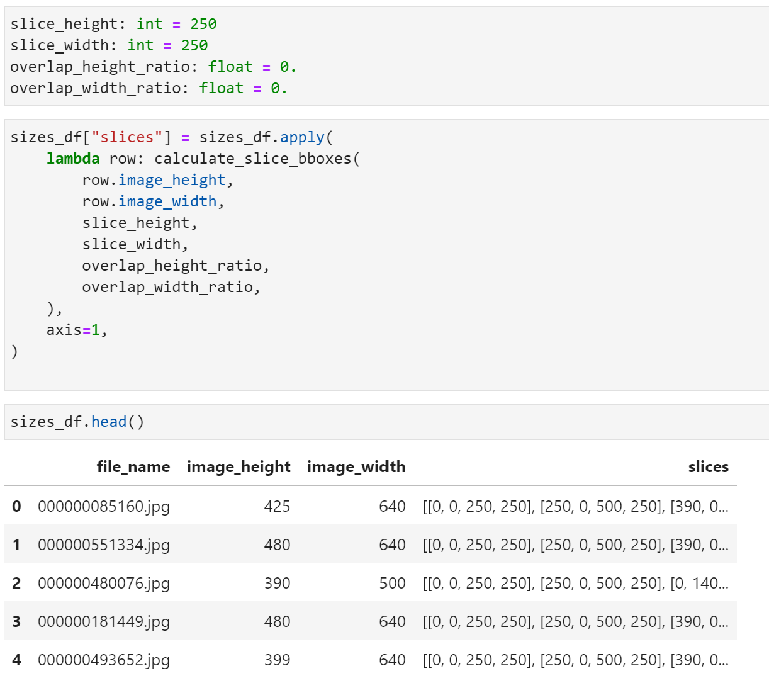769x700 pixels.
Task: Click image_width value 500
Action: (392, 583)
